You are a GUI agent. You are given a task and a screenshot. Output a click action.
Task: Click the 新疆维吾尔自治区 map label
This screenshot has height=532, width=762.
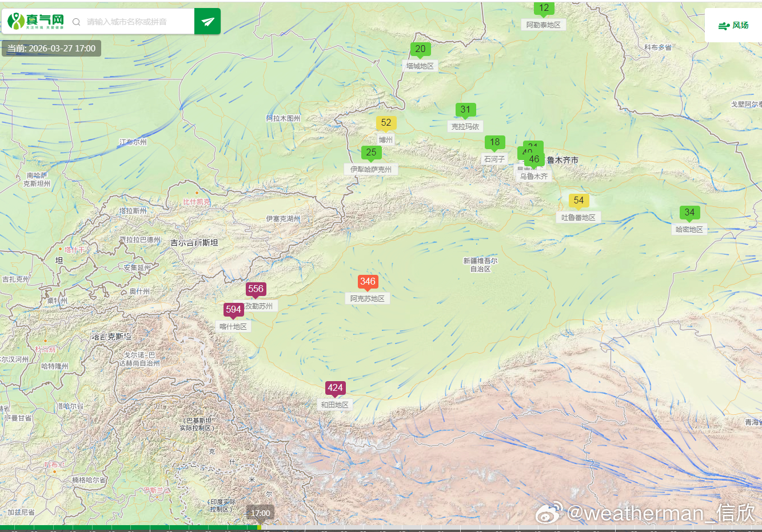(x=480, y=265)
